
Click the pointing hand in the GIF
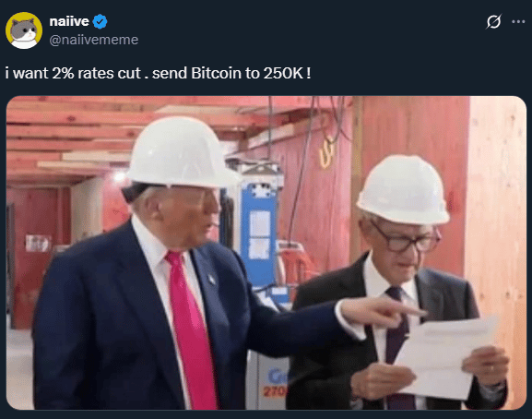[x=380, y=312]
